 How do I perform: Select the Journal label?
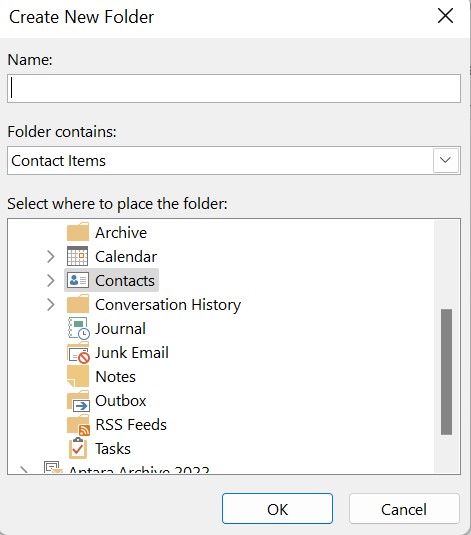120,329
